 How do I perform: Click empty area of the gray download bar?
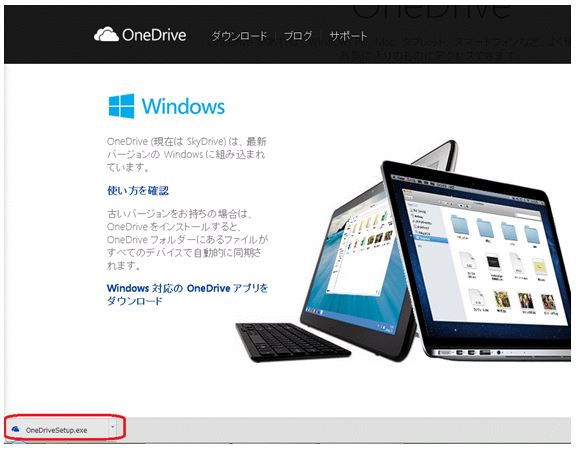(345, 430)
